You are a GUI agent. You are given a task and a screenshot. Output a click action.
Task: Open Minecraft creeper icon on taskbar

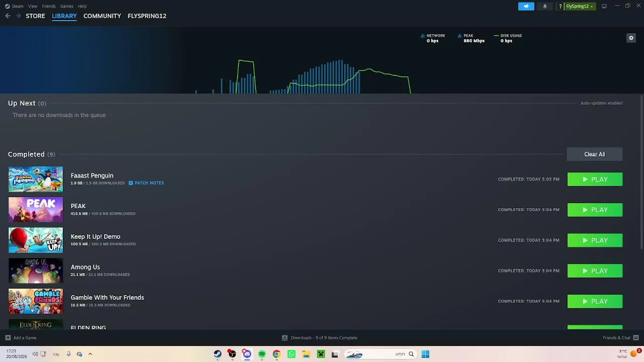(x=320, y=354)
